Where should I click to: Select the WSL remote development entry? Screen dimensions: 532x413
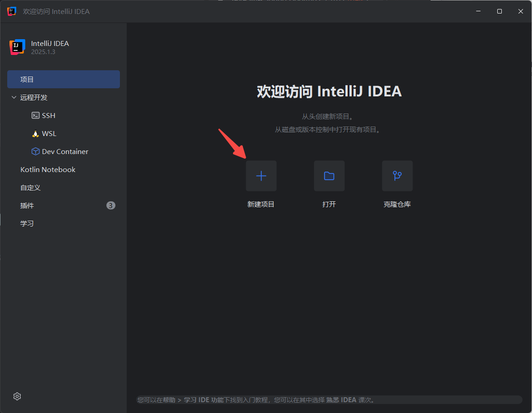coord(64,133)
